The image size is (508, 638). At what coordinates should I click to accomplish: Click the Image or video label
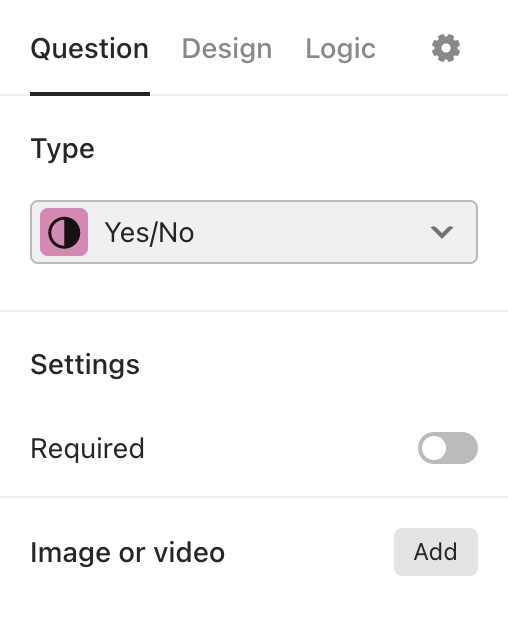(128, 552)
